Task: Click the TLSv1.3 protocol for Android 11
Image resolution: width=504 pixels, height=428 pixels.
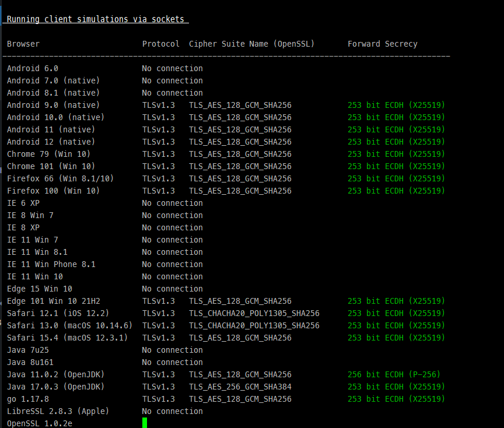Action: coord(159,129)
